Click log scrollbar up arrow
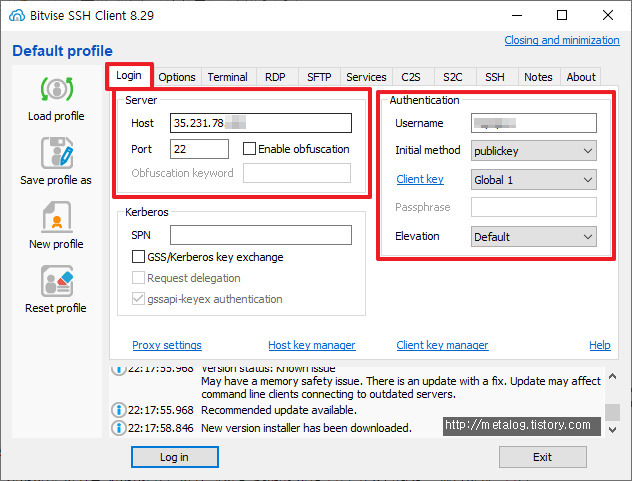 pyautogui.click(x=613, y=377)
